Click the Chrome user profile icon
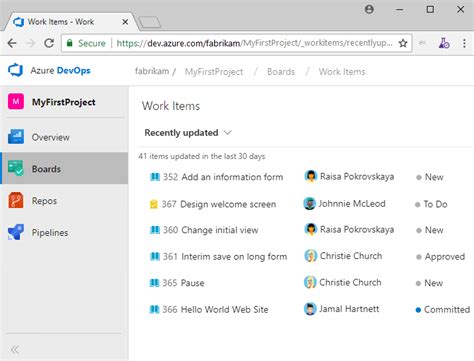This screenshot has width=474, height=361. (x=369, y=9)
